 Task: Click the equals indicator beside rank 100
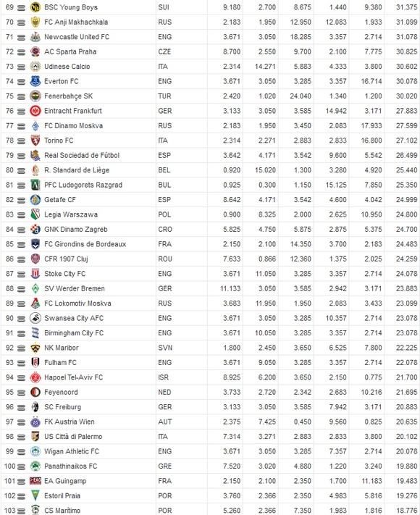point(21,466)
